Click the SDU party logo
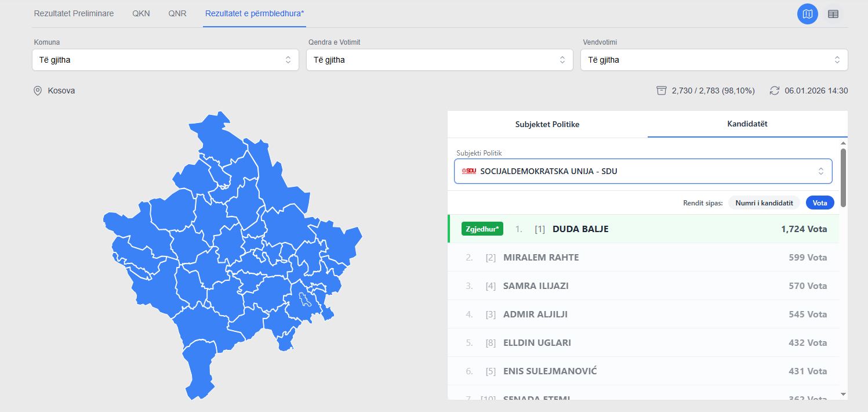Viewport: 868px width, 412px height. pyautogui.click(x=468, y=171)
